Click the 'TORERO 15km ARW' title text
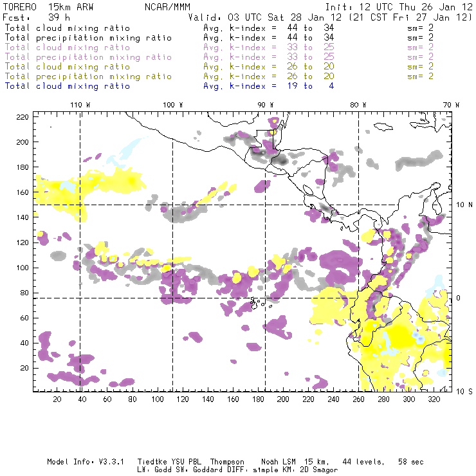The image size is (476, 476). pyautogui.click(x=48, y=7)
